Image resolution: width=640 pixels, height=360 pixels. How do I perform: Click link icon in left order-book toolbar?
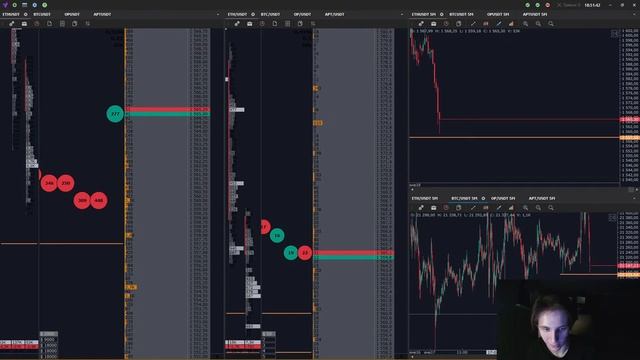tap(12, 24)
